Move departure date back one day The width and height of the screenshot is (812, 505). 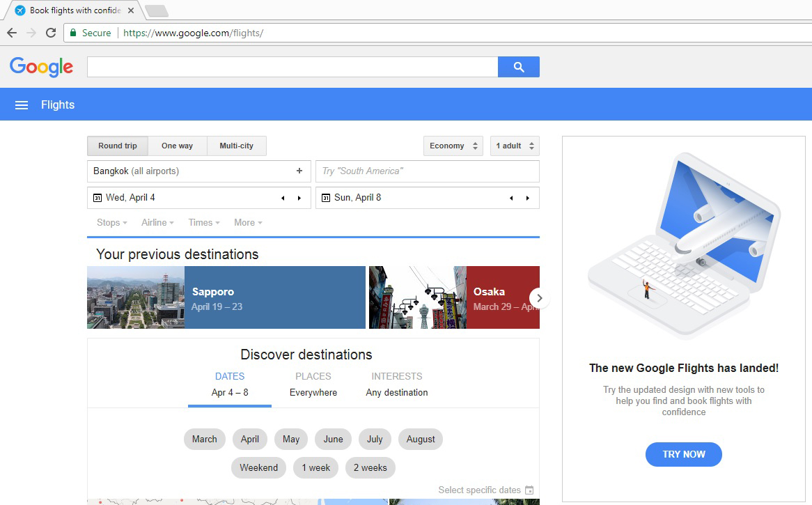[x=283, y=198]
